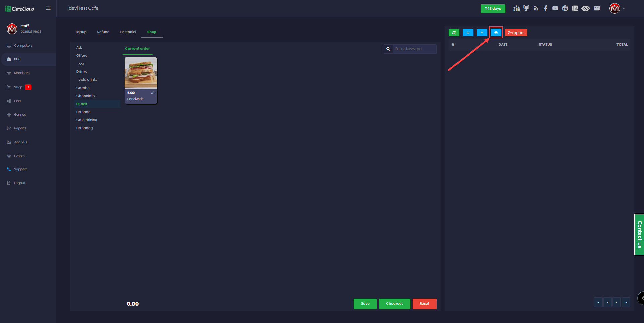
Task: Open the RSS feed icon
Action: coord(536,8)
